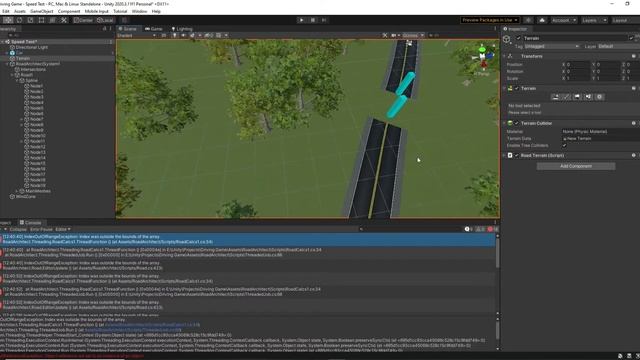The height and width of the screenshot is (360, 640).
Task: Toggle scene lighting lightbulb icon
Action: coord(174,36)
